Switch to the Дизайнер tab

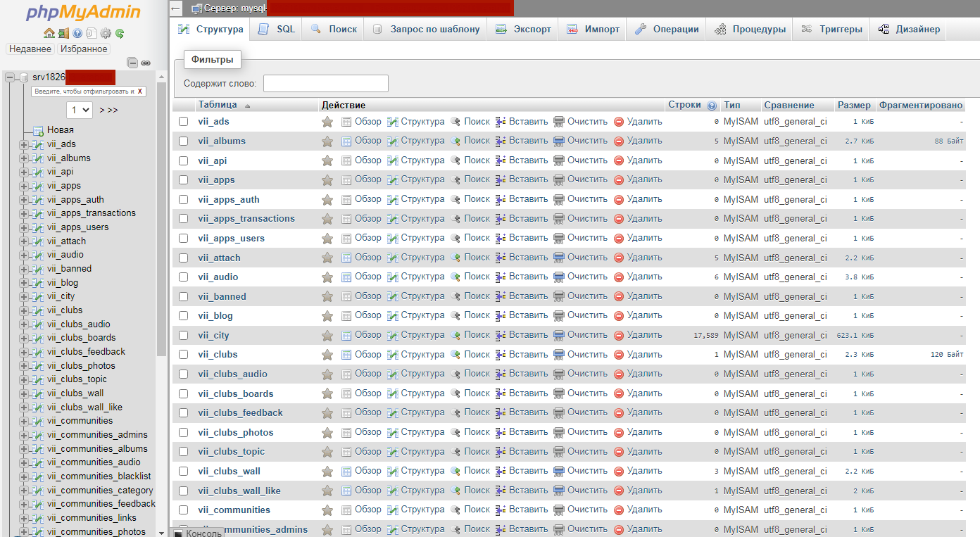pos(909,29)
